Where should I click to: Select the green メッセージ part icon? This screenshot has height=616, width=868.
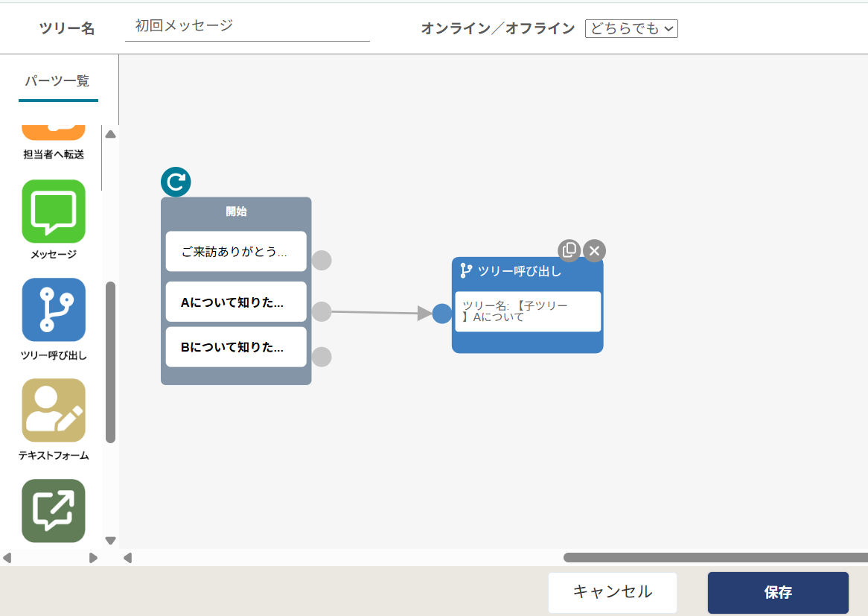click(54, 211)
